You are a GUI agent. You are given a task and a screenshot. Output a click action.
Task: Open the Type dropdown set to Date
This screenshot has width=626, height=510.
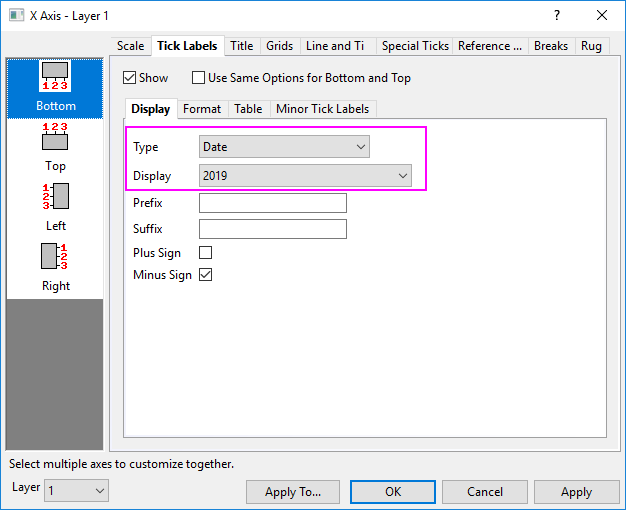click(x=284, y=147)
